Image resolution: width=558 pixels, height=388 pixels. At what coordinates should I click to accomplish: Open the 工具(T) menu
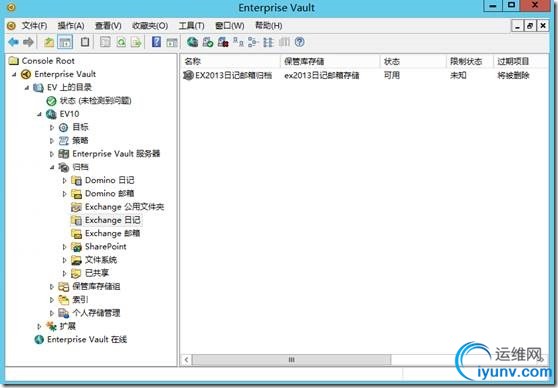click(191, 26)
